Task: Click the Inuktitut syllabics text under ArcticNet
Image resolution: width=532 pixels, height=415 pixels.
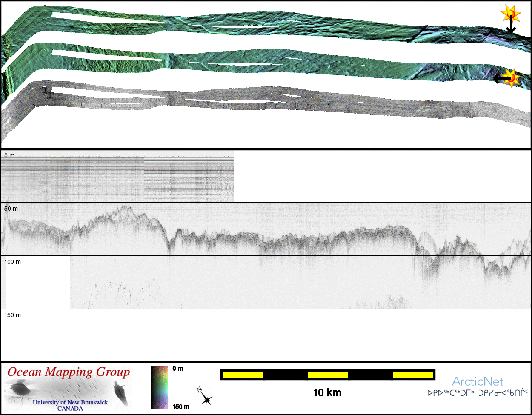Action: click(x=478, y=393)
